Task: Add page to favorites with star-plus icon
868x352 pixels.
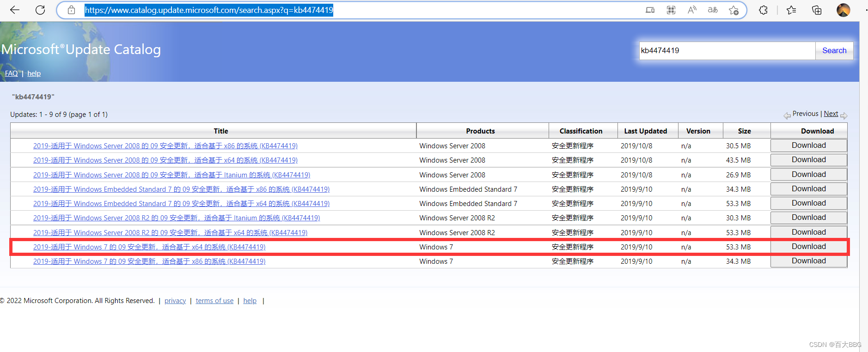Action: click(x=734, y=10)
